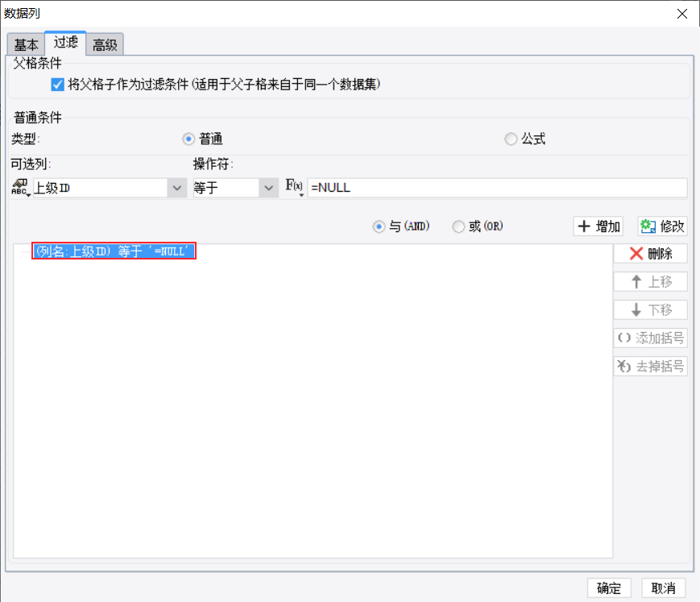Click the 去掉括号 remove brackets button
The height and width of the screenshot is (602, 700).
click(650, 366)
